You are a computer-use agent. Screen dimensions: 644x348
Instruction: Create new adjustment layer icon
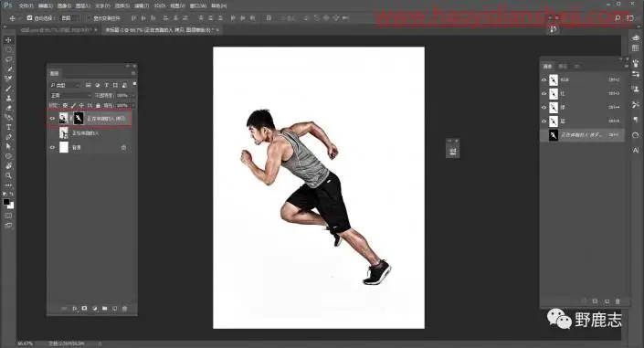tap(95, 308)
